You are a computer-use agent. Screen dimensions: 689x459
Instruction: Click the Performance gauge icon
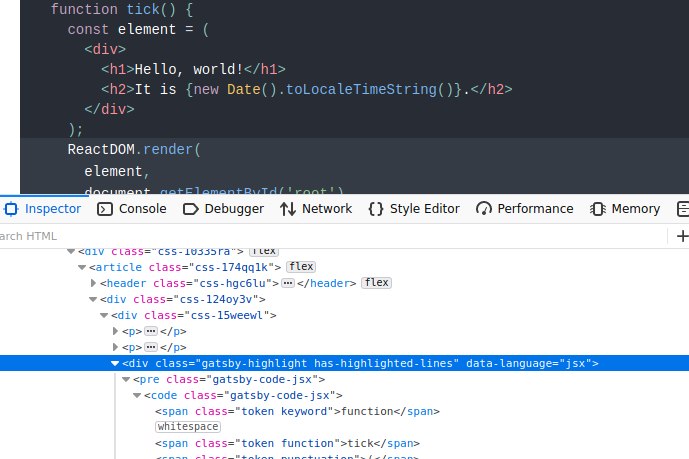click(484, 209)
